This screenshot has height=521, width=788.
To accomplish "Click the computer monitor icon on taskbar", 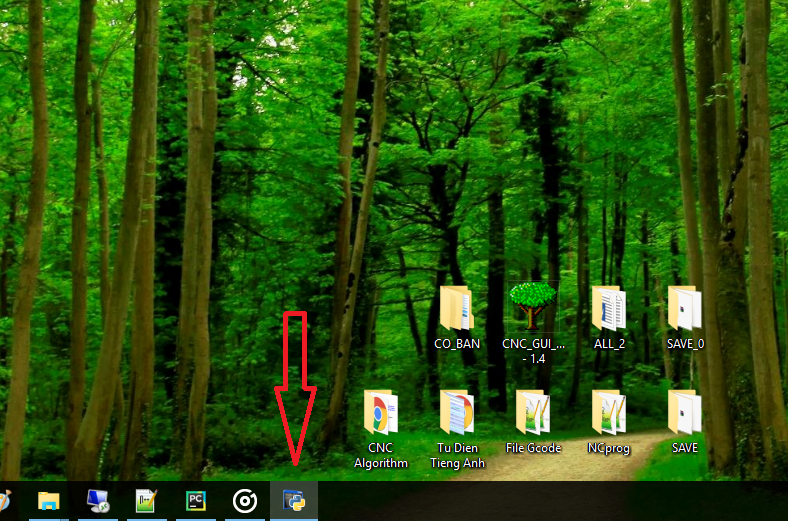I will click(x=99, y=501).
